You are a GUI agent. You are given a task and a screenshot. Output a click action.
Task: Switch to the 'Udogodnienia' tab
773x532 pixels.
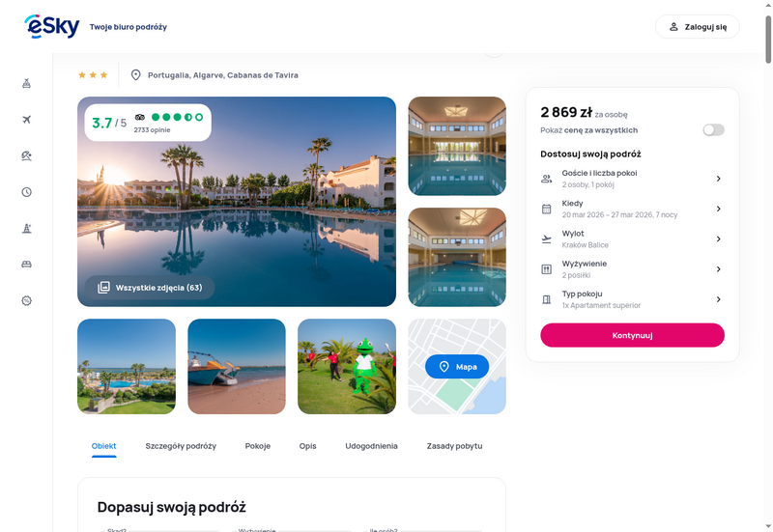(371, 446)
